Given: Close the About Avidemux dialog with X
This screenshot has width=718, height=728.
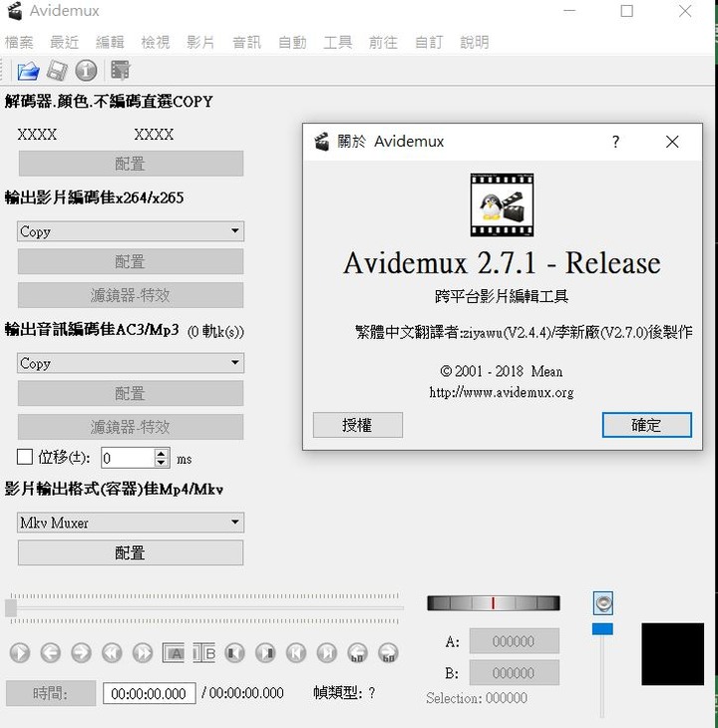Looking at the screenshot, I should [x=672, y=142].
